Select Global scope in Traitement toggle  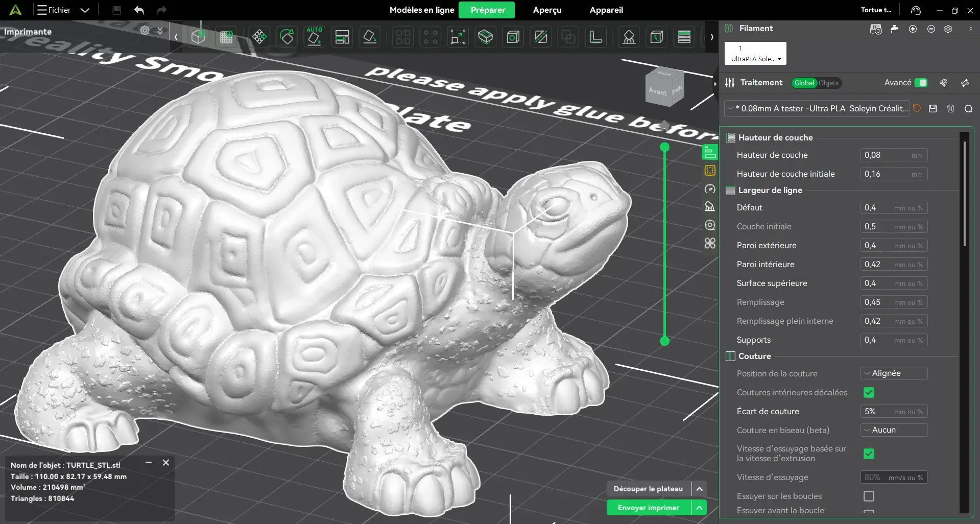tap(804, 83)
